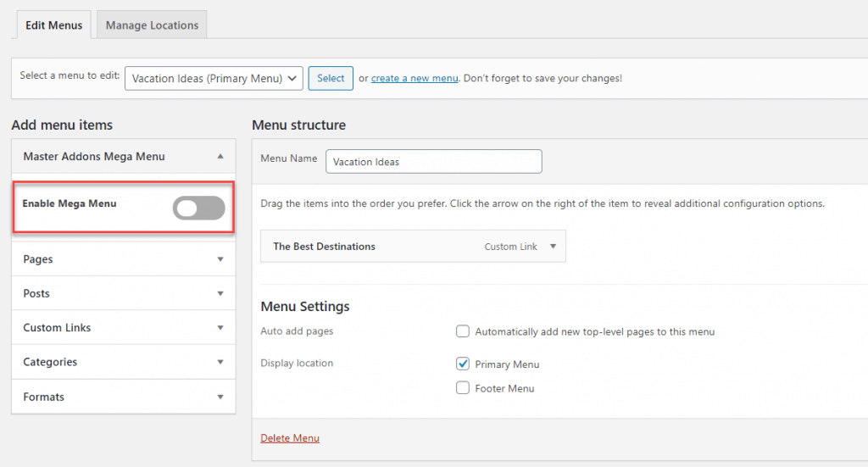Viewport: 868px width, 467px height.
Task: Open the Edit Menus tab
Action: point(54,25)
